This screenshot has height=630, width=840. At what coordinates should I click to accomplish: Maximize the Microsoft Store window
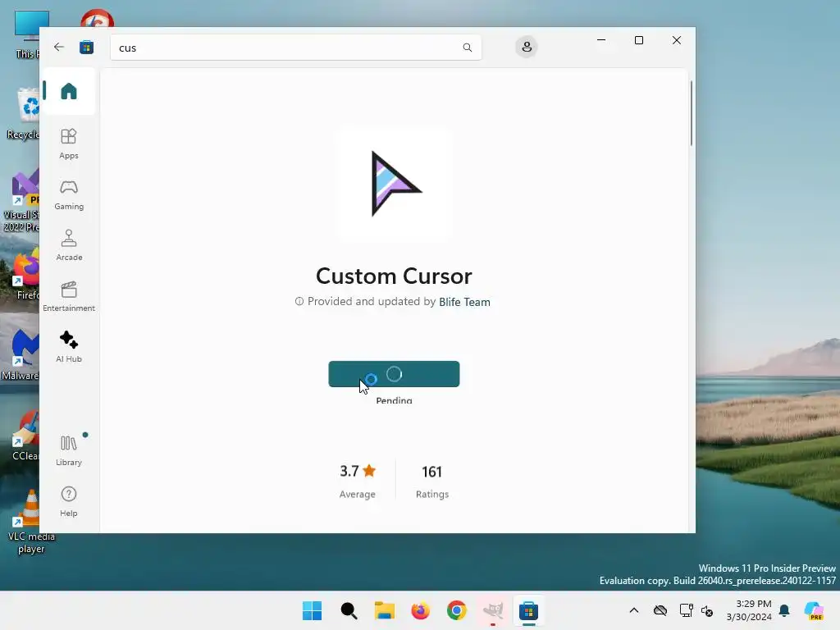click(638, 40)
